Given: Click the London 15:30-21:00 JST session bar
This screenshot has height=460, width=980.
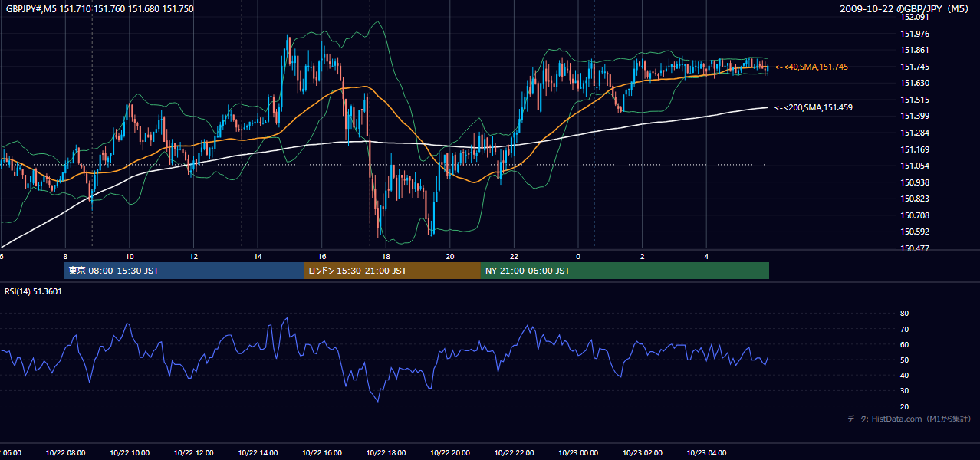Looking at the screenshot, I should 393,271.
